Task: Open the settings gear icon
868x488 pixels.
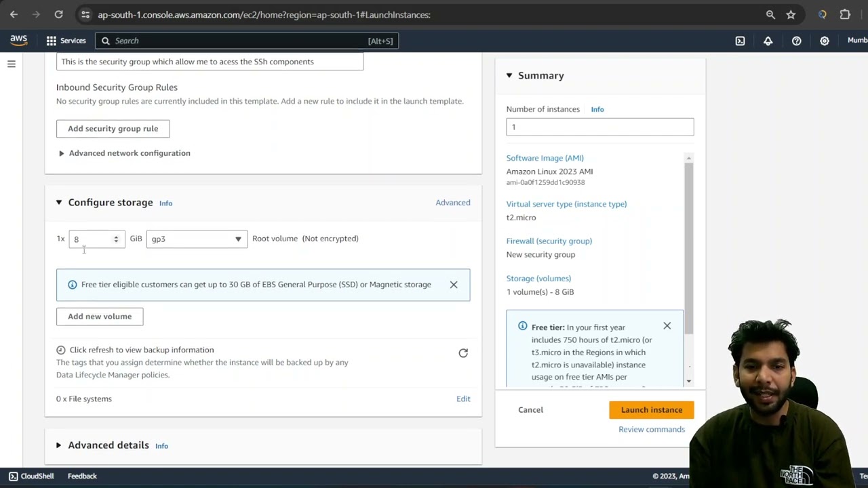Action: click(824, 41)
